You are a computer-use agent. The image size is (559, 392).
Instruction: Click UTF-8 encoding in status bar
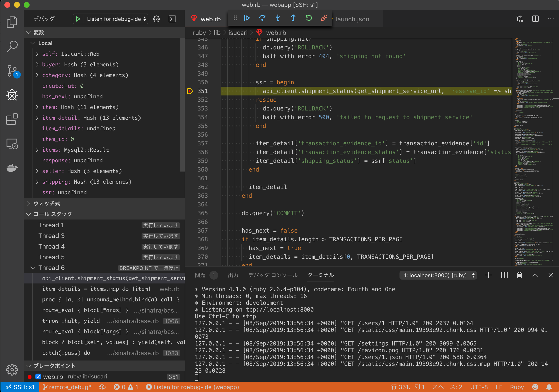[479, 387]
